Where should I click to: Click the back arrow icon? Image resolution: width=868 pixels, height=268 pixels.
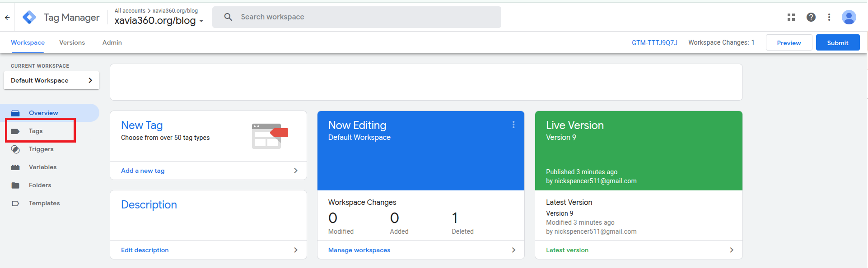pyautogui.click(x=7, y=18)
